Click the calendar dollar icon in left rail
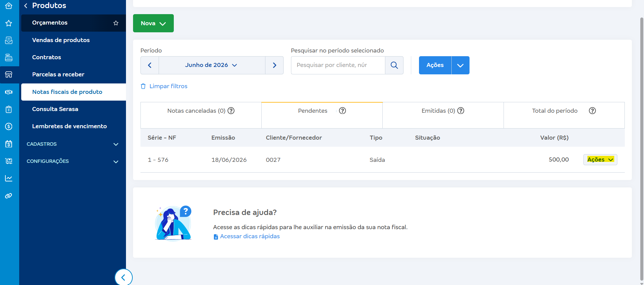This screenshot has height=285, width=644. [x=9, y=144]
